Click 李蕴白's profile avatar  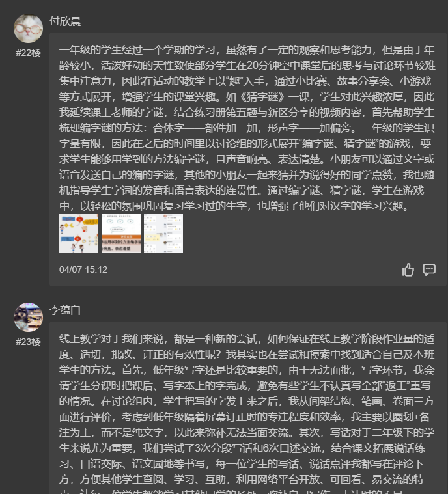coord(29,317)
